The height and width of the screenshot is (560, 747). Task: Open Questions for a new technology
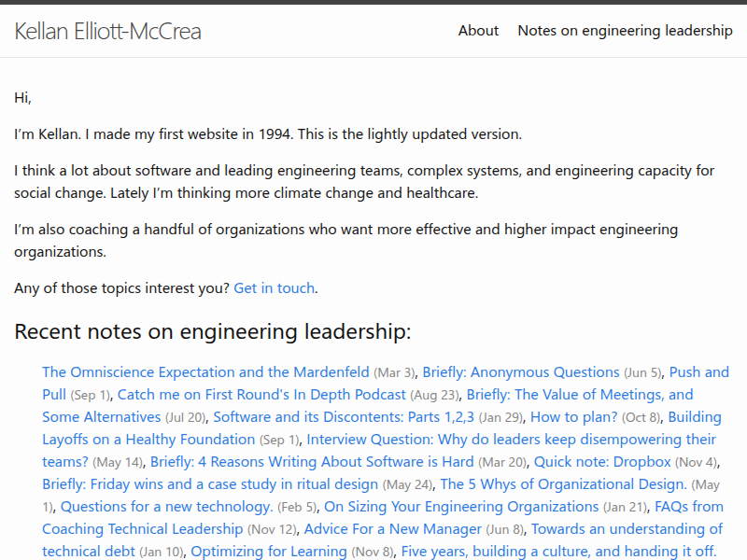tap(167, 506)
